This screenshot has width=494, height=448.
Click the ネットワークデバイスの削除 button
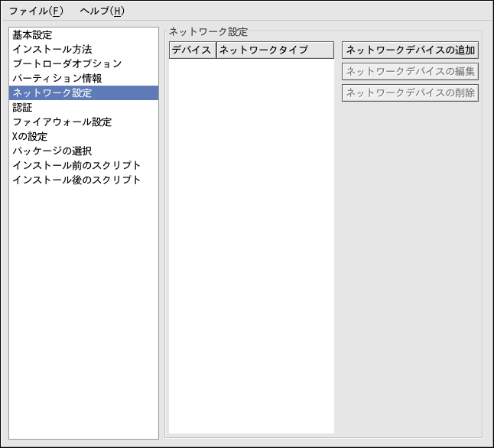click(410, 93)
